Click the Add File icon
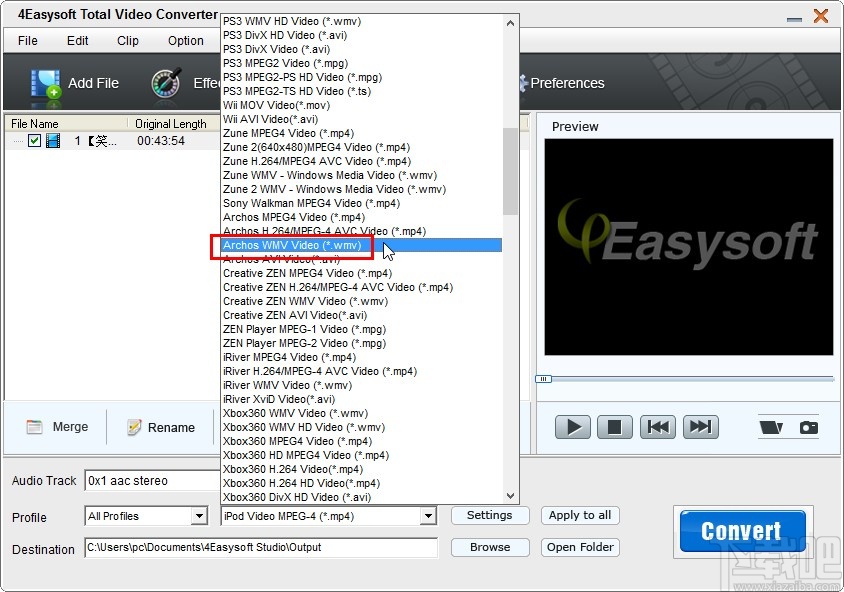The width and height of the screenshot is (844, 592). (x=47, y=83)
